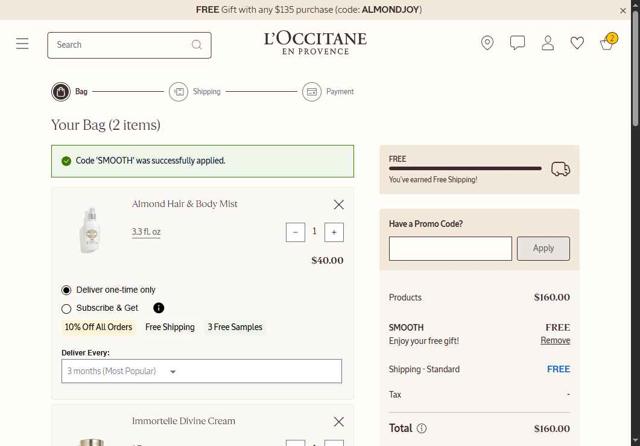Click the Bag step icon
Viewport: 640px width, 446px height.
click(61, 92)
